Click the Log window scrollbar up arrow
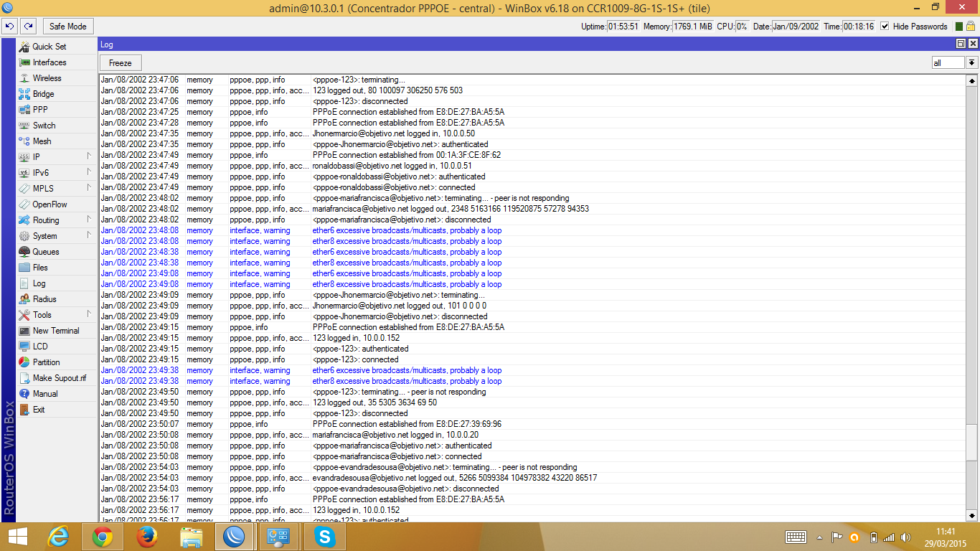 (x=972, y=80)
